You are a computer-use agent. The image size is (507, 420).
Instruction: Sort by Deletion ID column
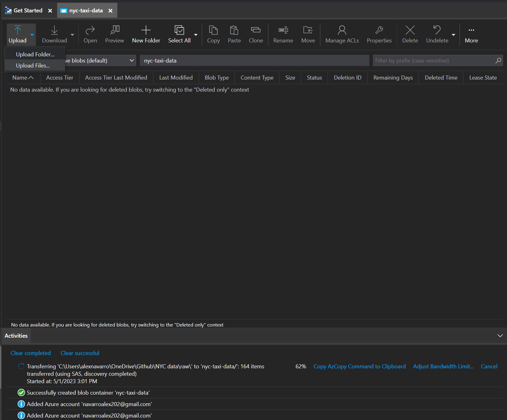click(x=348, y=78)
